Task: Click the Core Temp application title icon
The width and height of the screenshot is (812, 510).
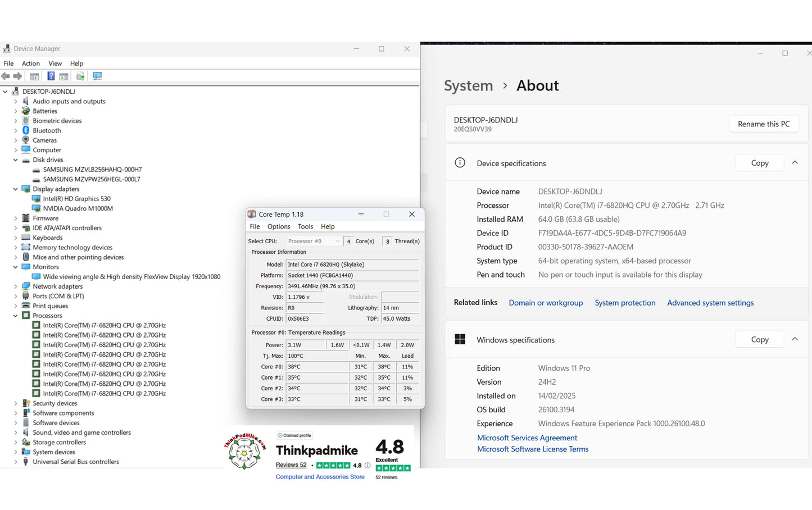Action: click(252, 214)
